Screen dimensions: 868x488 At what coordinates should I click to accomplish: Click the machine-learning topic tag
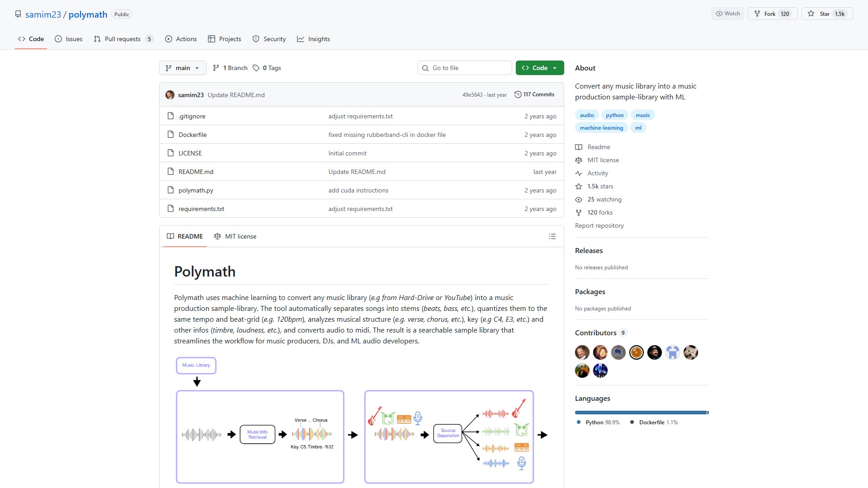[x=601, y=128]
